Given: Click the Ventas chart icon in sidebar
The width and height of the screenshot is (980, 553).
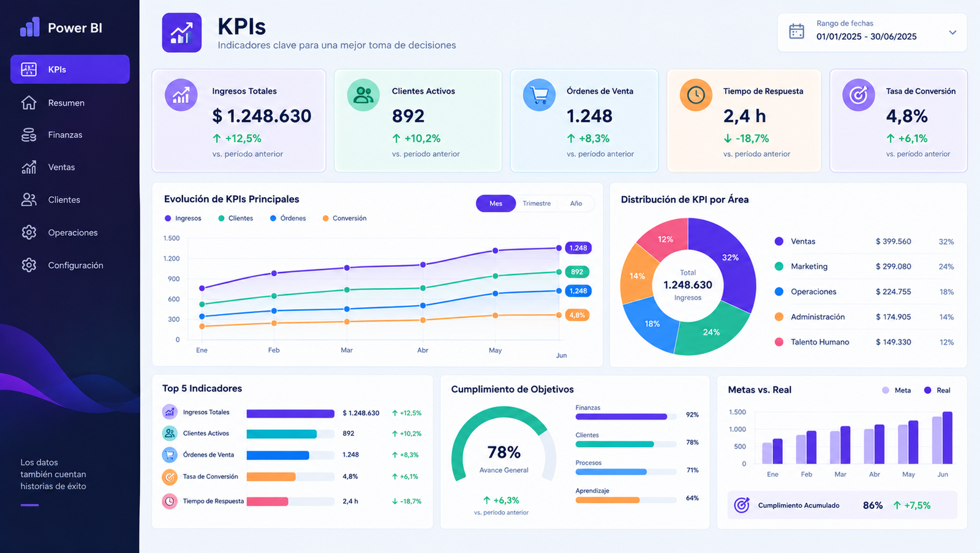Looking at the screenshot, I should point(29,167).
